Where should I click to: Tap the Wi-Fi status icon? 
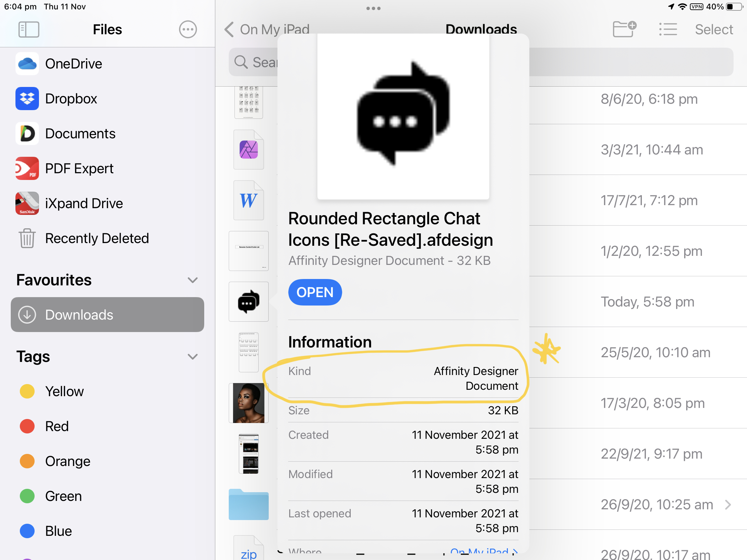tap(682, 7)
